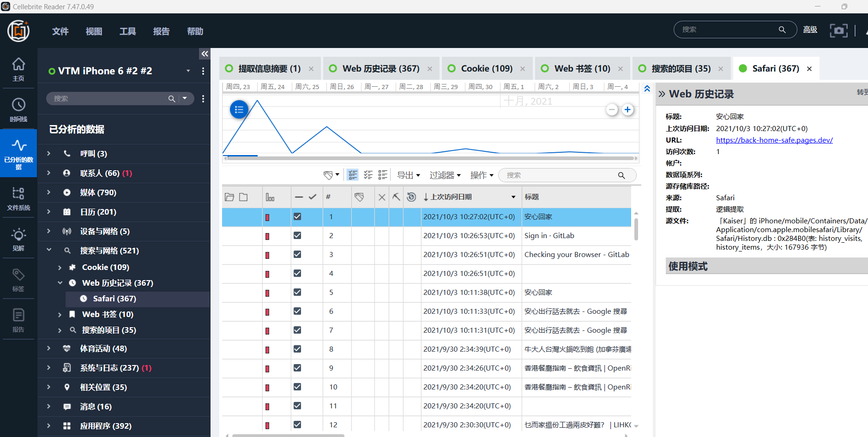Open the 过滤器 filter dropdown
Screen dimensions: 868x437
pyautogui.click(x=445, y=175)
